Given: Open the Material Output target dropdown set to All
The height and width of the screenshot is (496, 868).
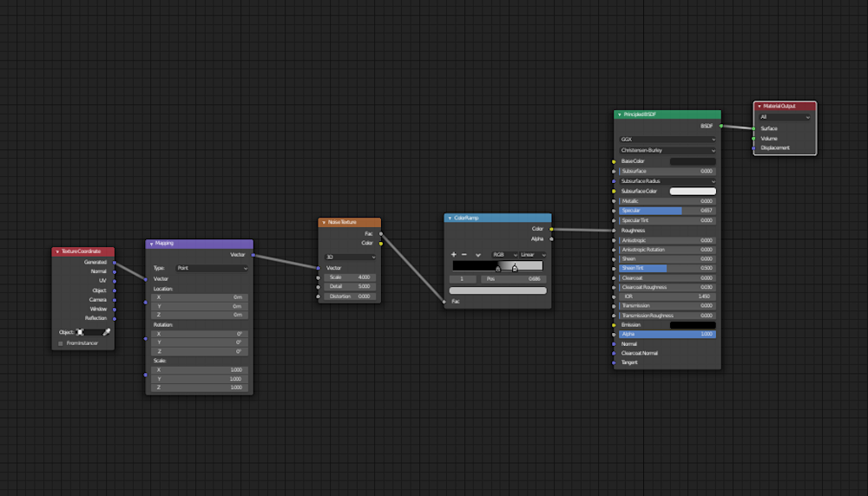Looking at the screenshot, I should pyautogui.click(x=785, y=117).
